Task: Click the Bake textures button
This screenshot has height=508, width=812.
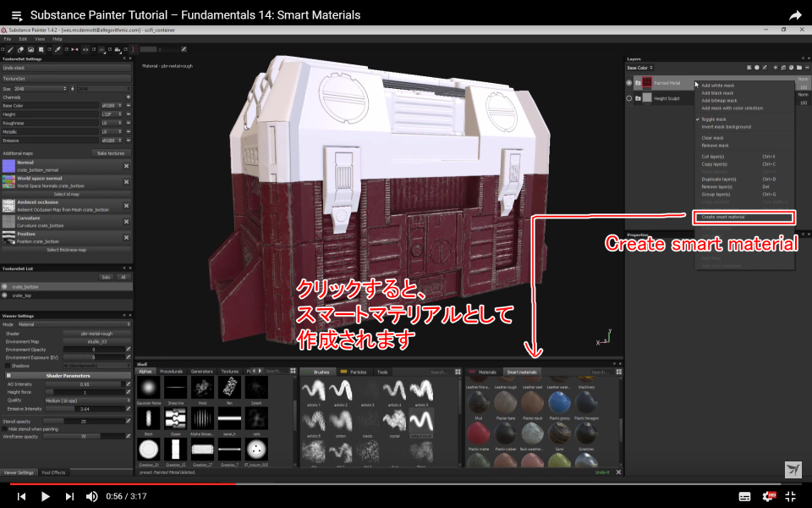Action: click(111, 153)
